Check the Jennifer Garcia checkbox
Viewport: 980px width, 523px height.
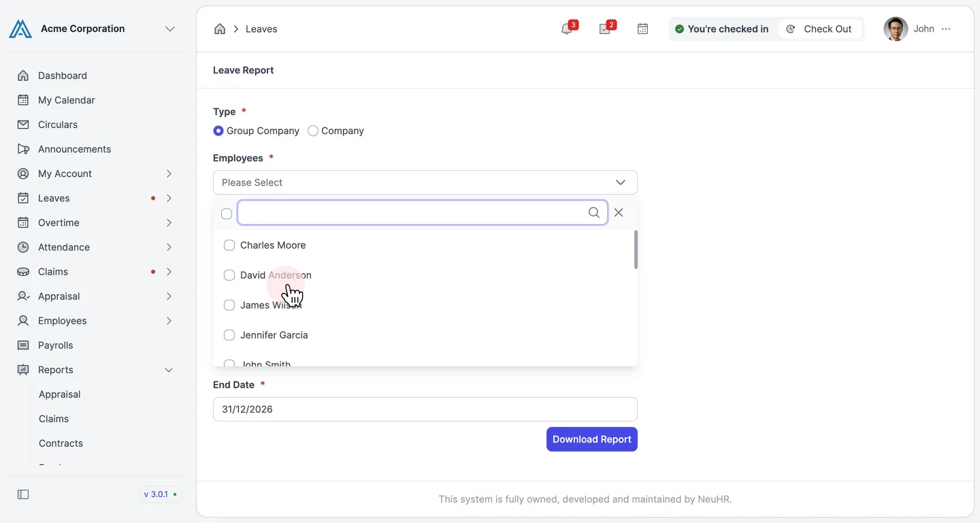pyautogui.click(x=229, y=335)
